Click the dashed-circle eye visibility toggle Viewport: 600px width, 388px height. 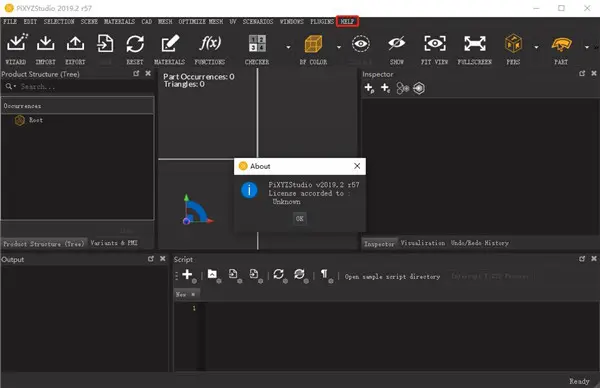click(361, 44)
